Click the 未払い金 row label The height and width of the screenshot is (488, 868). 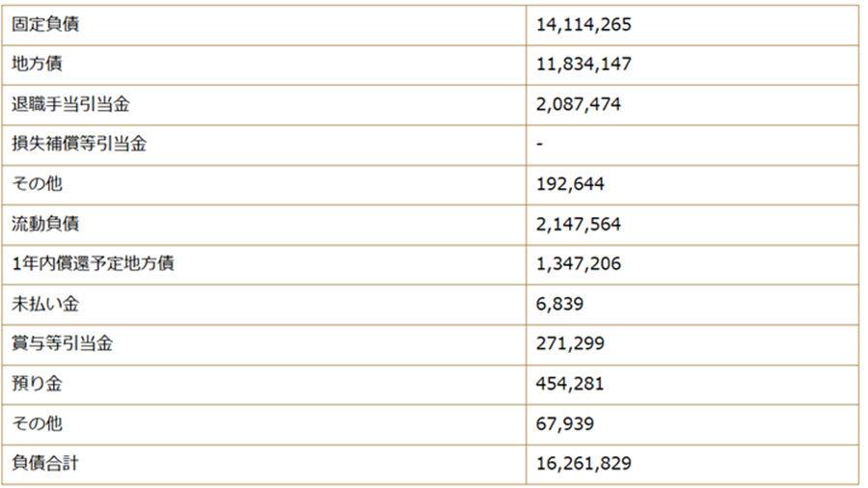[45, 304]
